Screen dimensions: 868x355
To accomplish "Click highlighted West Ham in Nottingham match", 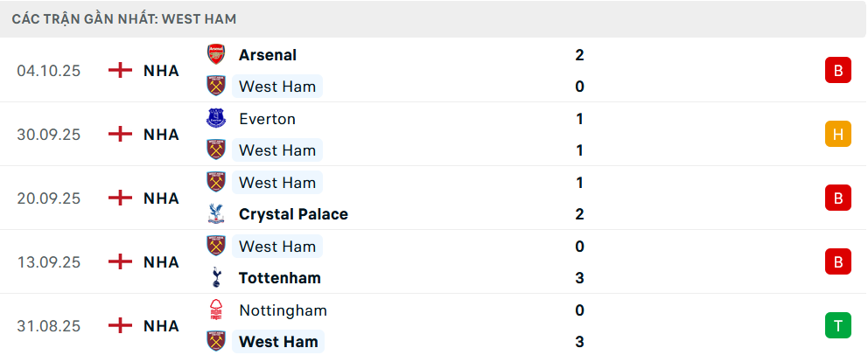I will point(277,342).
